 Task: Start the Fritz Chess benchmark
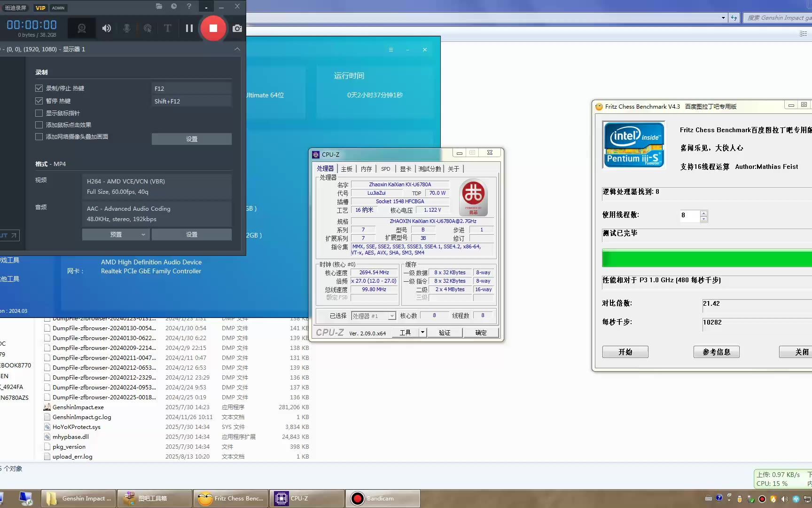[x=625, y=352]
